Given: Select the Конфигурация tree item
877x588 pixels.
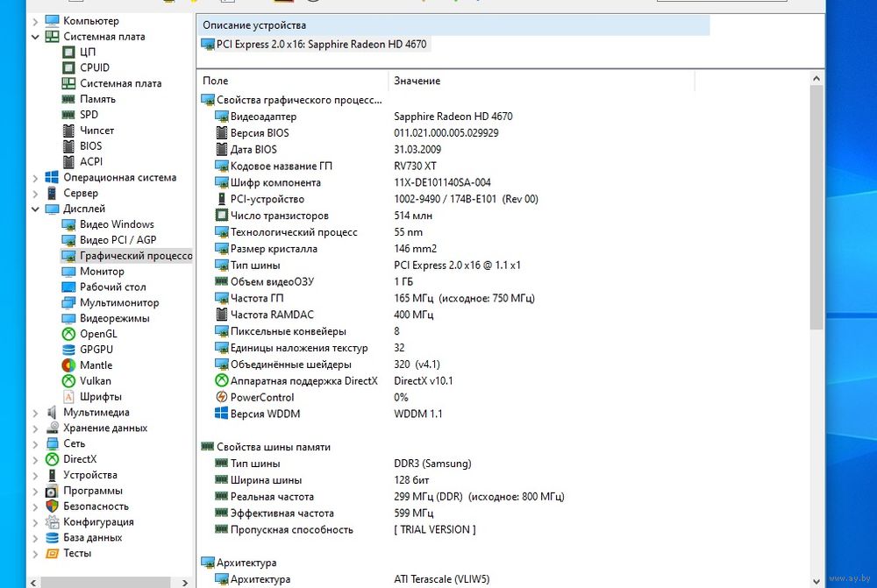Looking at the screenshot, I should pyautogui.click(x=98, y=521).
